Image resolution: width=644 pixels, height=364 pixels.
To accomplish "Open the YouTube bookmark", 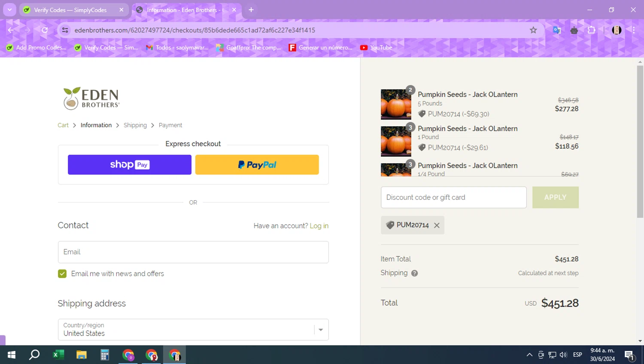I will 376,48.
